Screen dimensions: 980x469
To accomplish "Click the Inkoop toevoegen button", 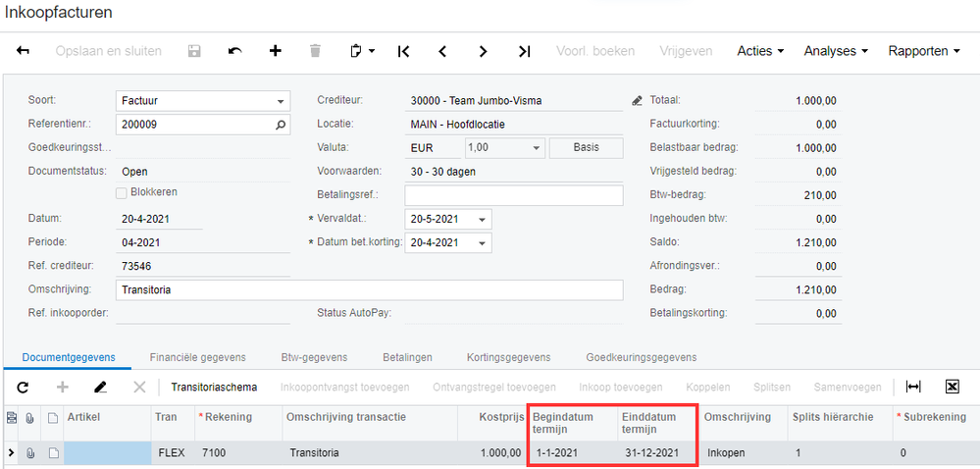I will pos(621,388).
